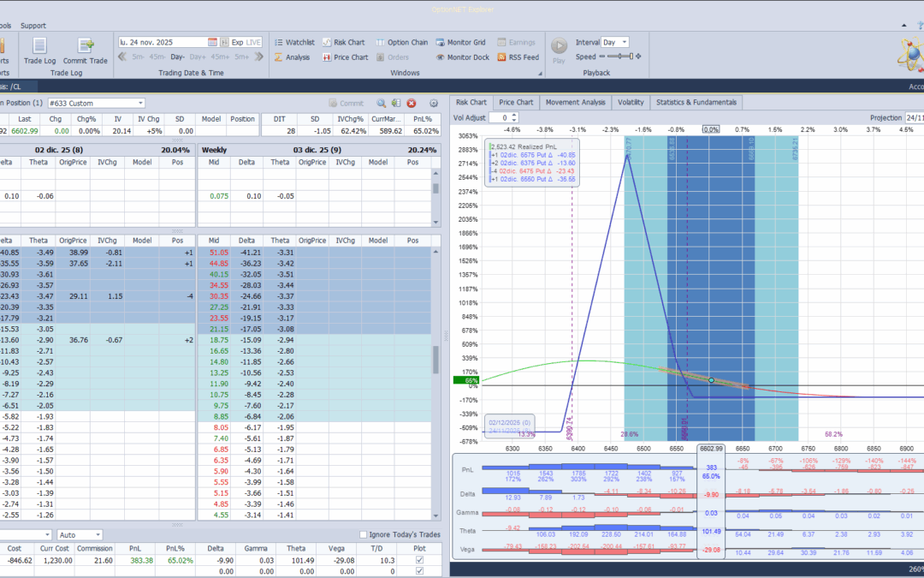Open the #633 Custom position dropdown
The width and height of the screenshot is (924, 578).
(x=139, y=103)
